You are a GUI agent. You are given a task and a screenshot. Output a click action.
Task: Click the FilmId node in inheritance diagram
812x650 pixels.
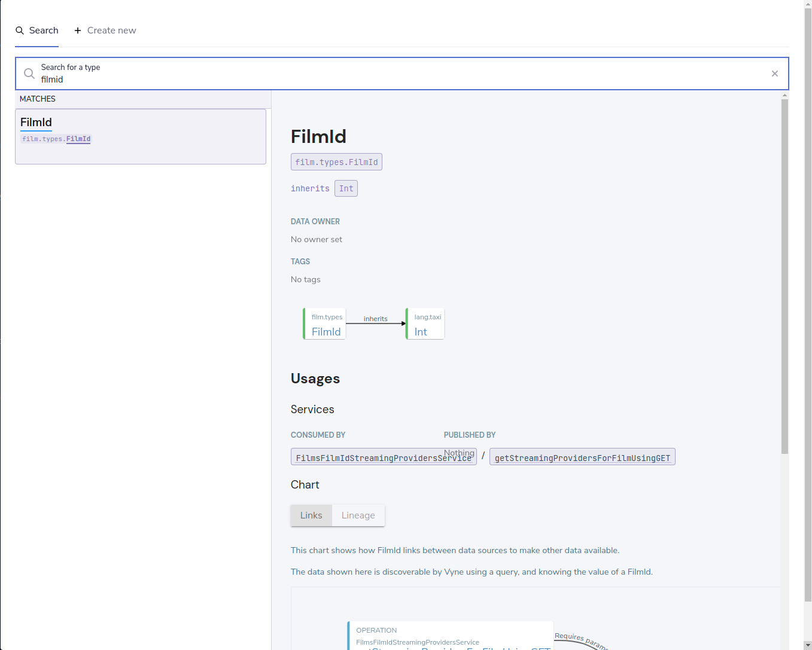[325, 324]
